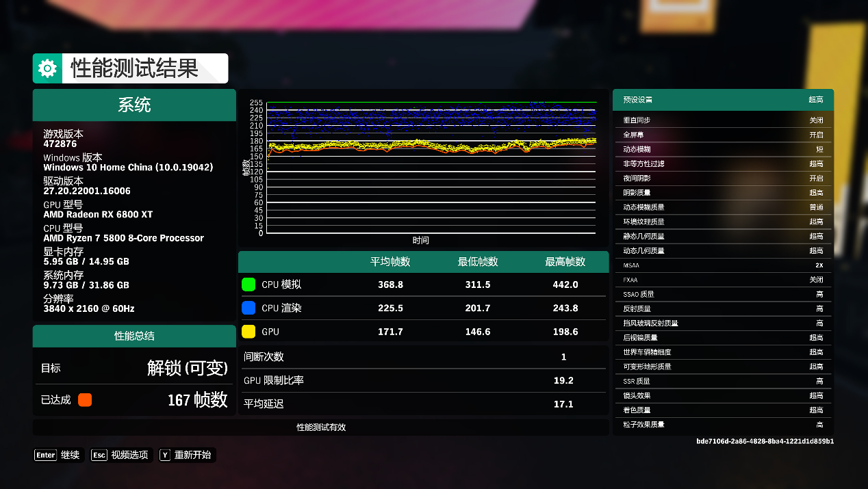
Task: Select the green CPU 模拟 legend icon
Action: (x=247, y=284)
